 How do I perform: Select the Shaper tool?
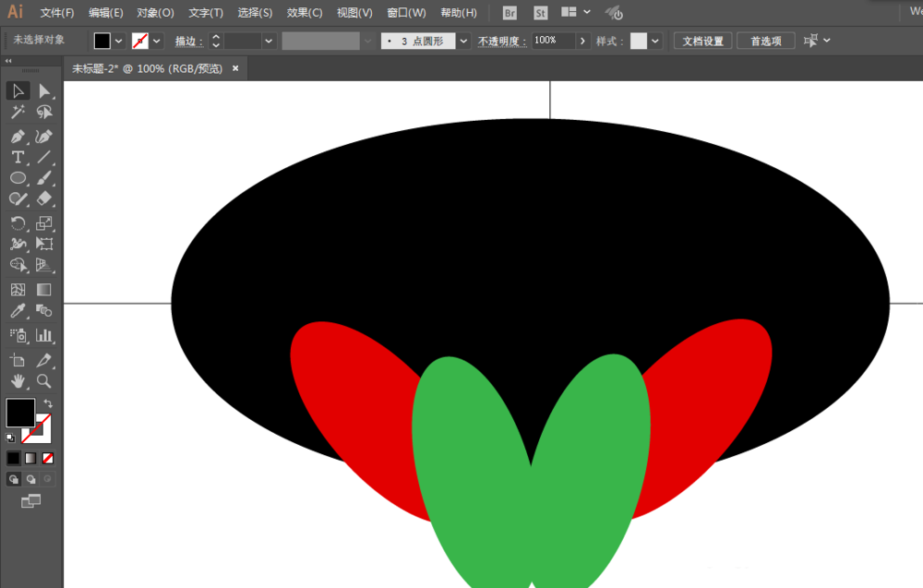point(18,198)
